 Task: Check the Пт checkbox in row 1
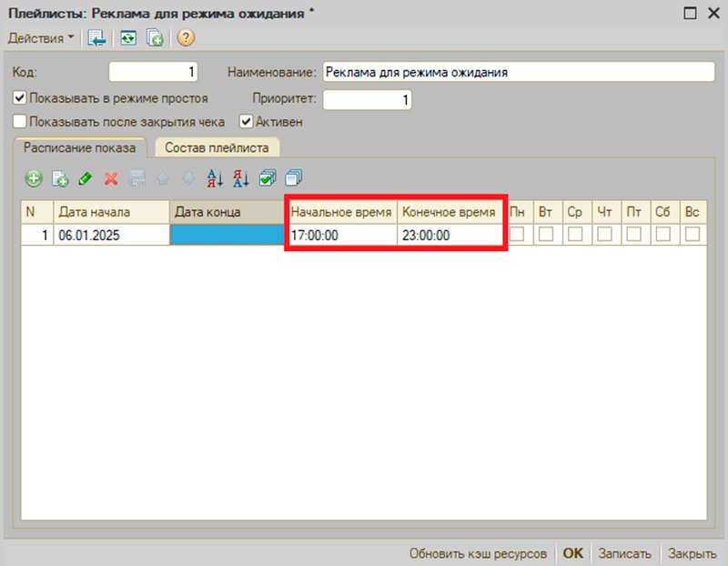pyautogui.click(x=633, y=234)
